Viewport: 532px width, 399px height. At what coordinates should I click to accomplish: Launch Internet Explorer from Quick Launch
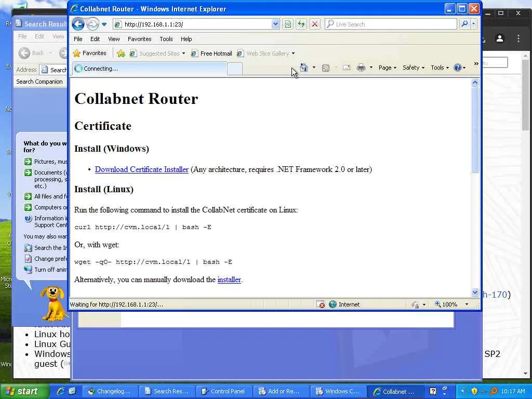tap(61, 391)
